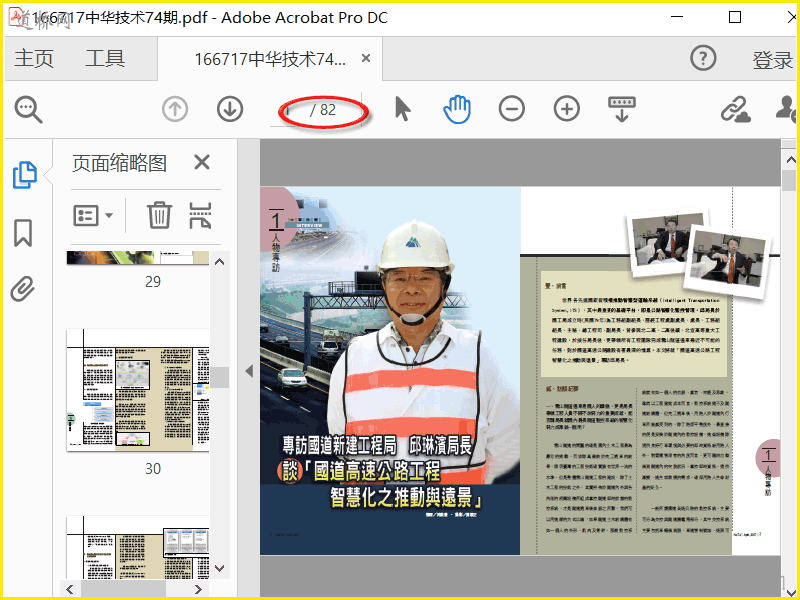Collapse the navigation pane with the triangle
The height and width of the screenshot is (600, 800).
point(249,371)
